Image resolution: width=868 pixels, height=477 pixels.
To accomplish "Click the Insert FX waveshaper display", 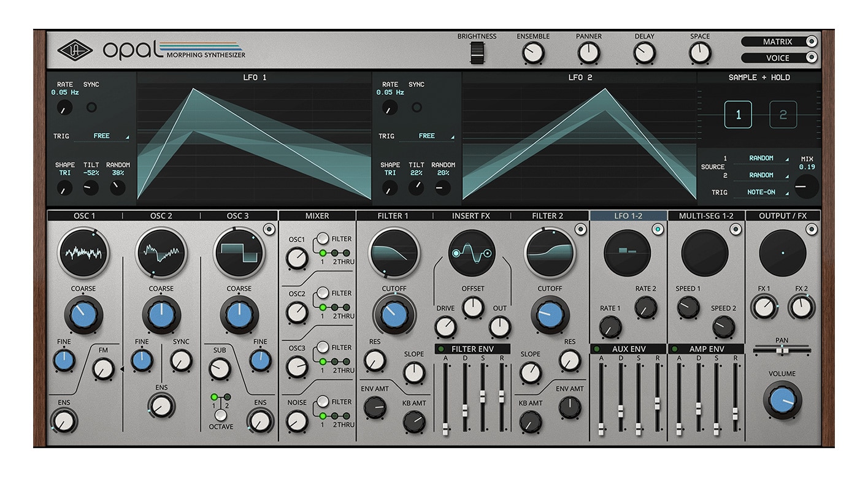I will [472, 253].
